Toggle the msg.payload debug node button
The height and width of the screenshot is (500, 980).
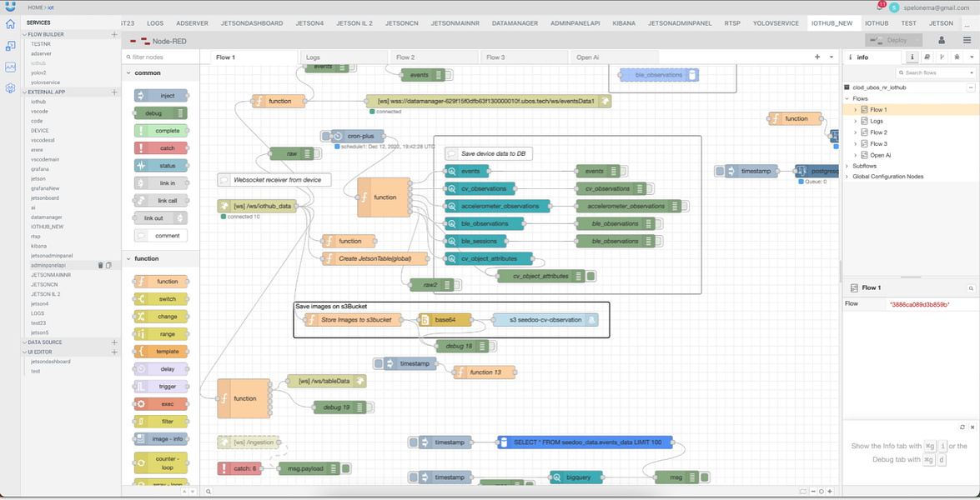346,468
